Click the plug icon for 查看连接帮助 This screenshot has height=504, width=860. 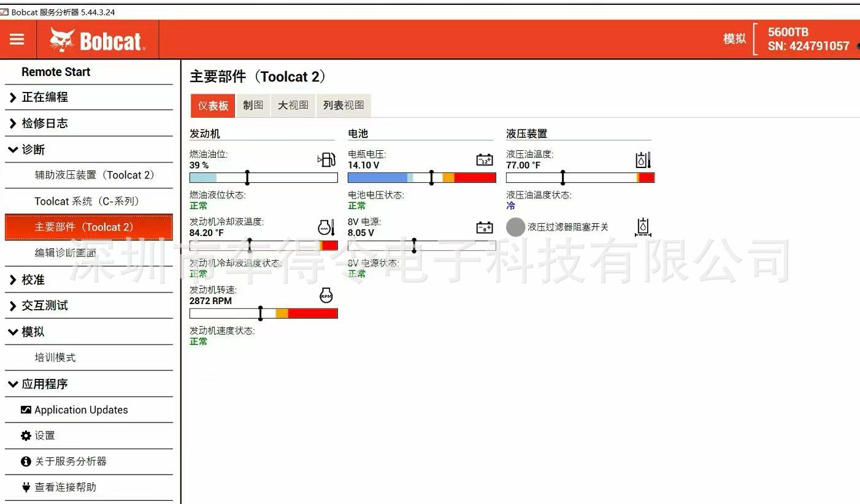(x=26, y=487)
